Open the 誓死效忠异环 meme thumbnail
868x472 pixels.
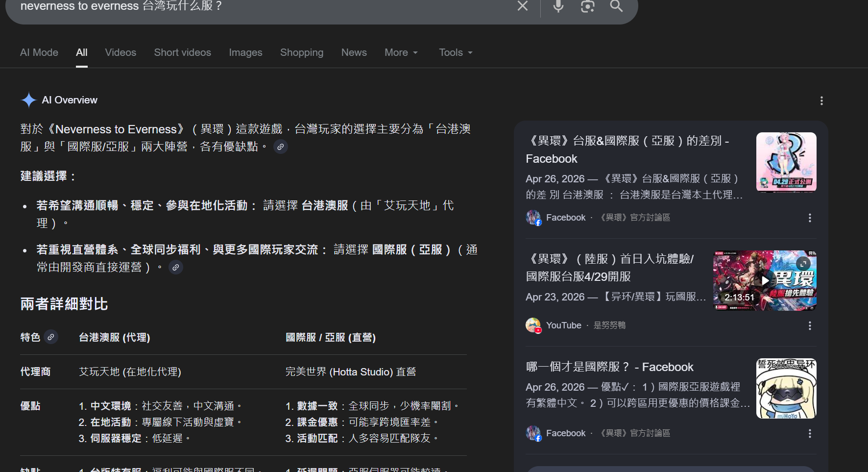tap(786, 388)
